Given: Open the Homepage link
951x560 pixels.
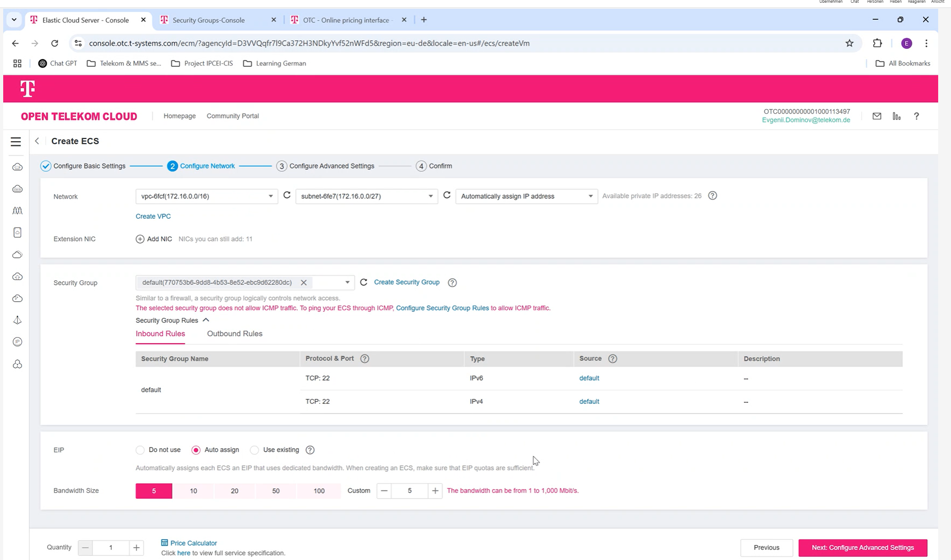Looking at the screenshot, I should [x=180, y=116].
